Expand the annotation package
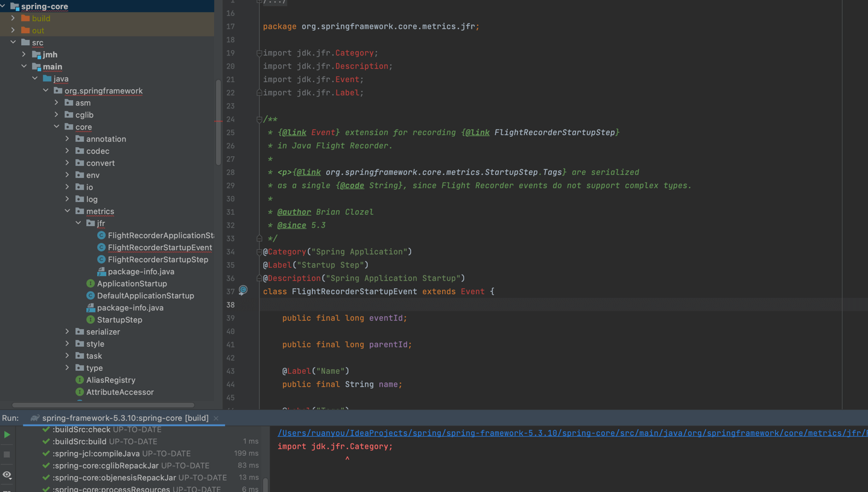This screenshot has height=492, width=868. point(68,139)
